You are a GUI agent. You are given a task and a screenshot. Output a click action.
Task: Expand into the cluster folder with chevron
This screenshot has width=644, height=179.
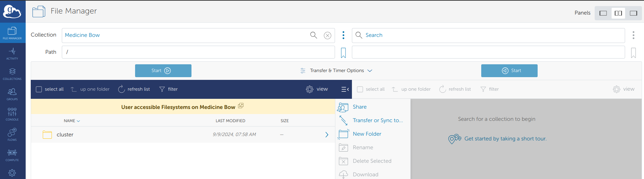327,135
